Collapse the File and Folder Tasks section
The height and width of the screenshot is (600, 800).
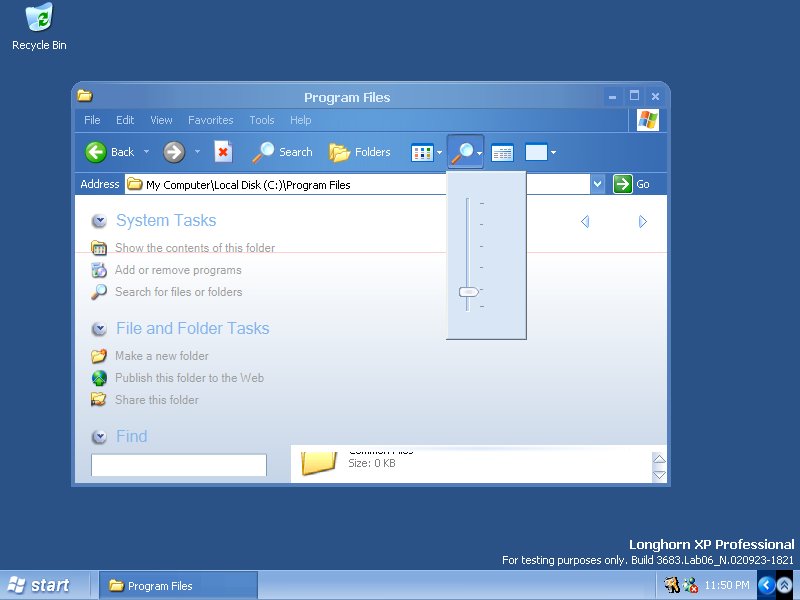point(99,329)
